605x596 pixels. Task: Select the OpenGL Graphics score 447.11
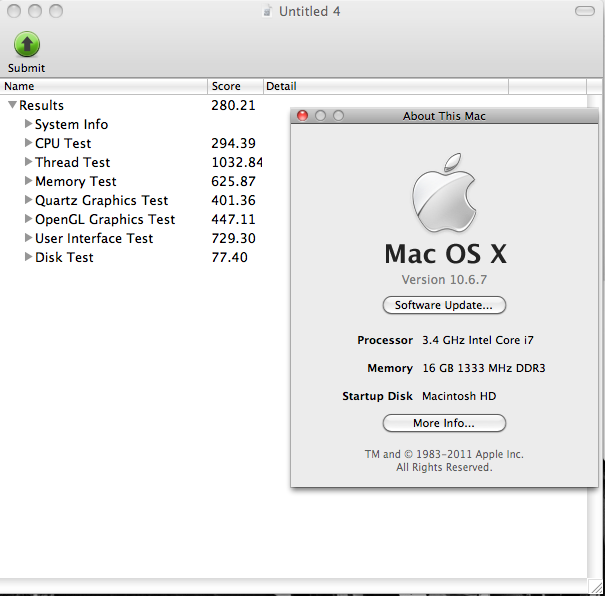tap(233, 219)
